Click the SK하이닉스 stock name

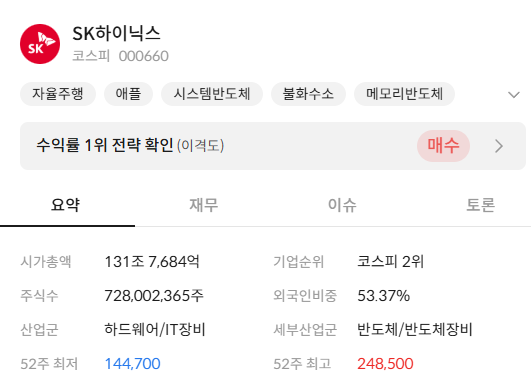(116, 34)
